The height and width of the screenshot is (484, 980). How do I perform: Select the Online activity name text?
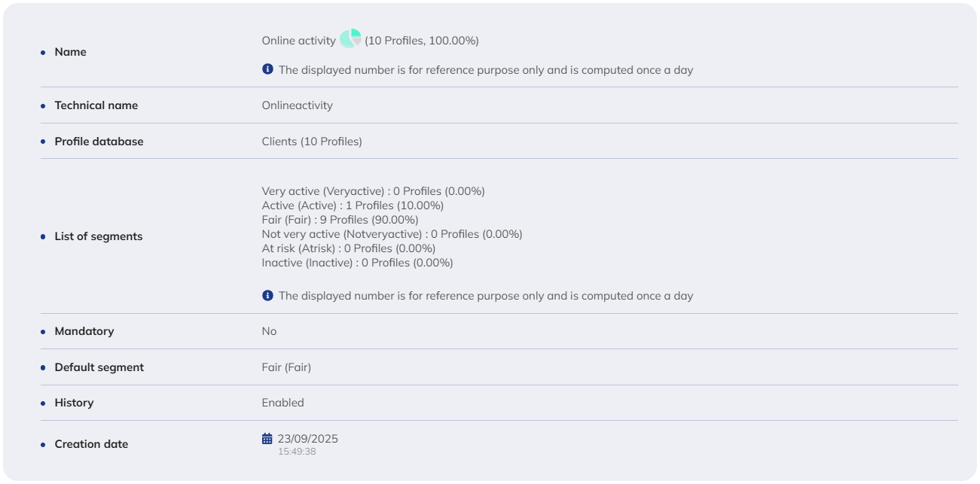coord(298,41)
